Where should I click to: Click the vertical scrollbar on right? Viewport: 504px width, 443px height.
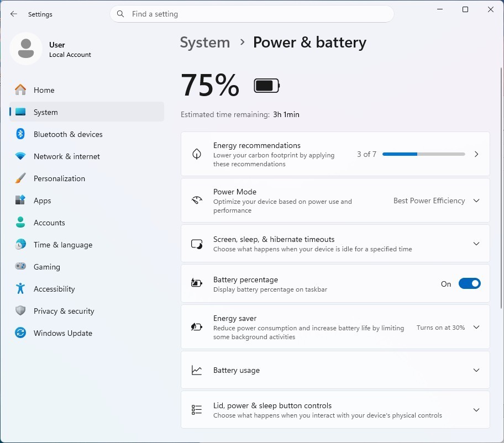[x=501, y=188]
